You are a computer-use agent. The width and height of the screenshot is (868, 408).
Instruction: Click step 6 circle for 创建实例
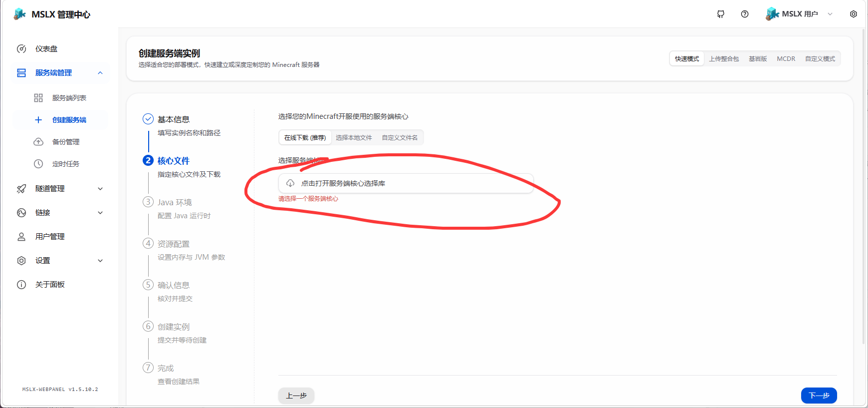coord(148,326)
